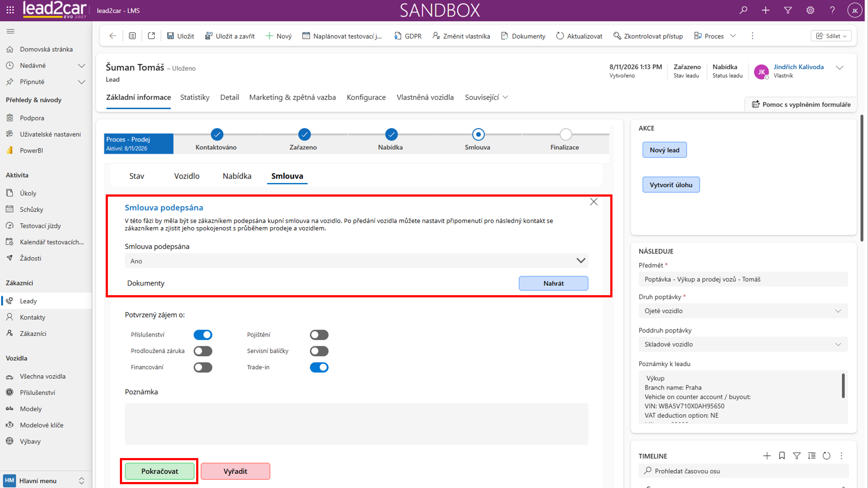
Task: Click the timeline bookmark icon
Action: point(782,456)
